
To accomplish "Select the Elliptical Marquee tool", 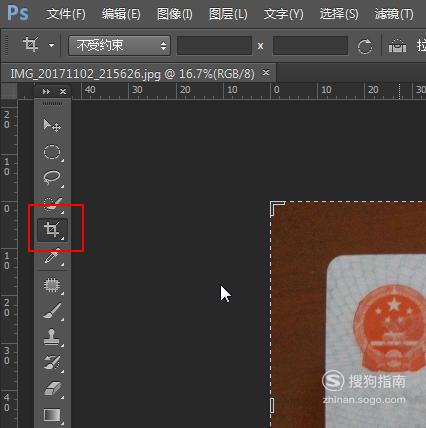I will point(52,152).
